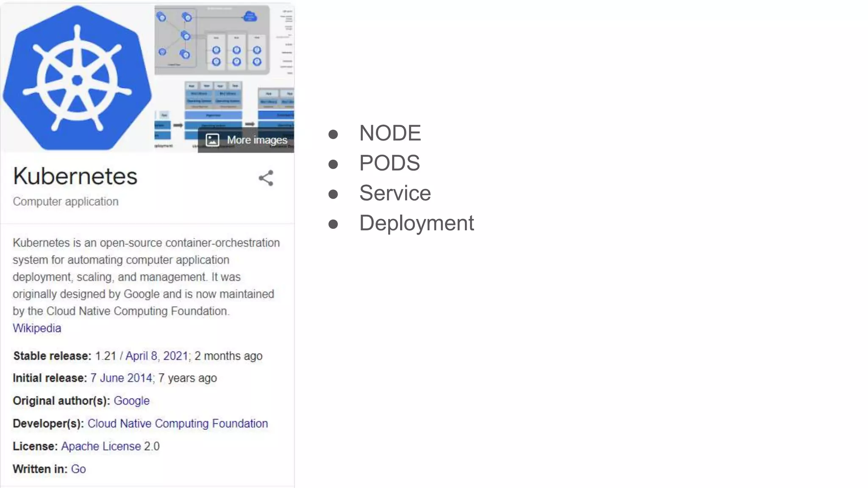Screen dimensions: 868x488
Task: Visit Cloud Native Computing Foundation link
Action: point(178,424)
